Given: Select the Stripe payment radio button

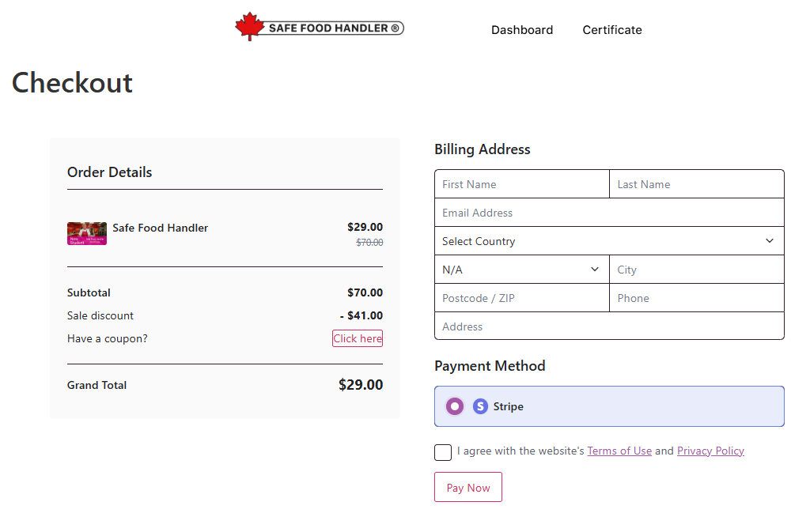Looking at the screenshot, I should (x=455, y=406).
